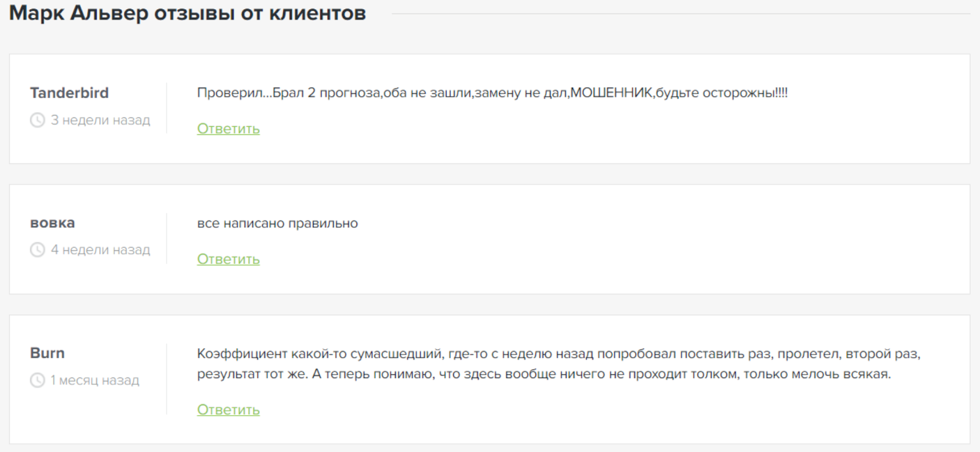Select the "1 месяц назад" timestamp
980x452 pixels.
95,380
